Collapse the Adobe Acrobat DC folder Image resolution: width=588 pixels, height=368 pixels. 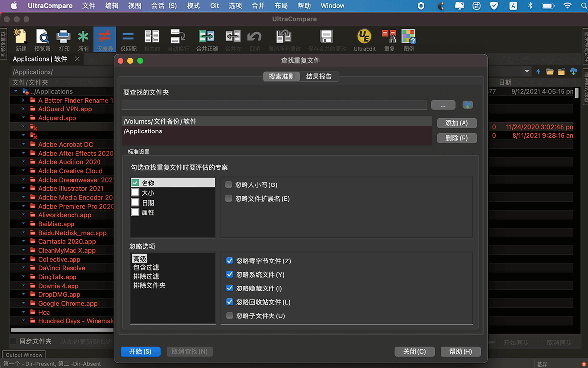pyautogui.click(x=23, y=145)
